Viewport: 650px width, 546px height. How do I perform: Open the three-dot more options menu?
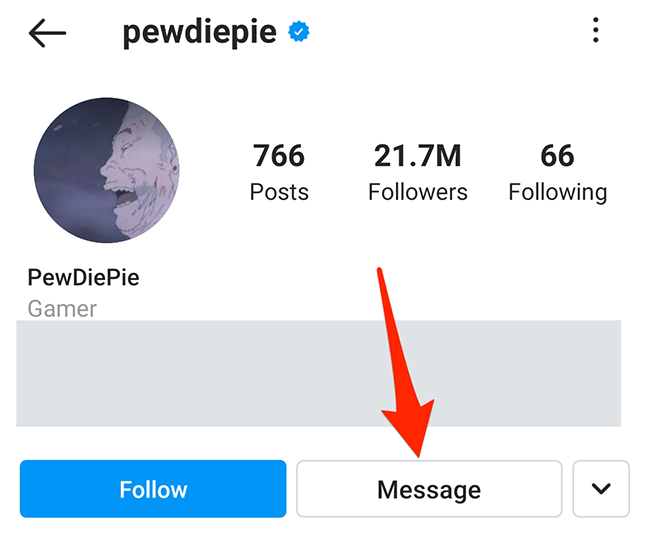[596, 31]
